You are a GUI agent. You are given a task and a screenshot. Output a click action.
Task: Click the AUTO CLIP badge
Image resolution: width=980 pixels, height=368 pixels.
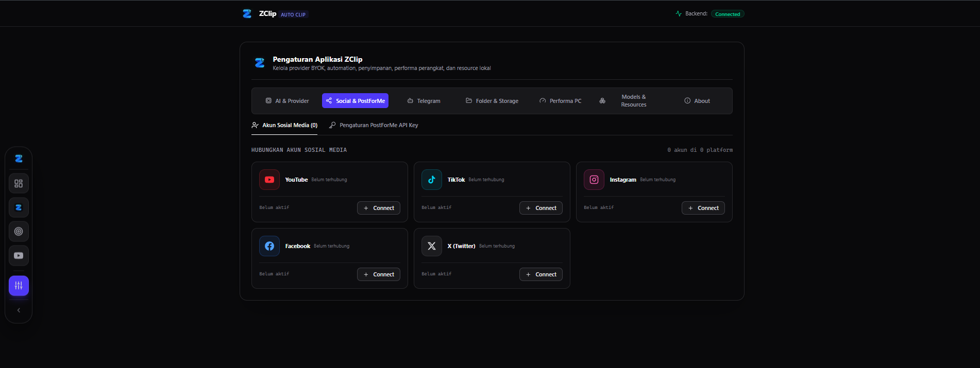point(293,14)
